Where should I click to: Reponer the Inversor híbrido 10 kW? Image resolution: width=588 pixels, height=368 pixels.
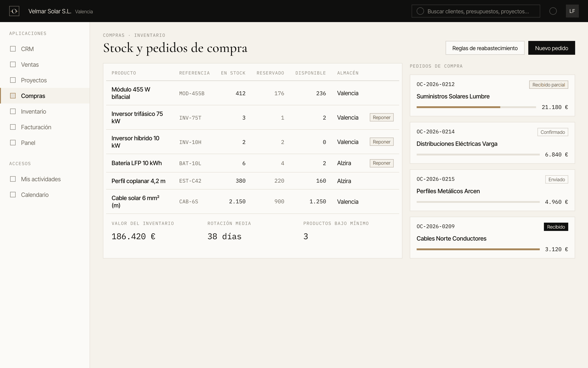382,142
